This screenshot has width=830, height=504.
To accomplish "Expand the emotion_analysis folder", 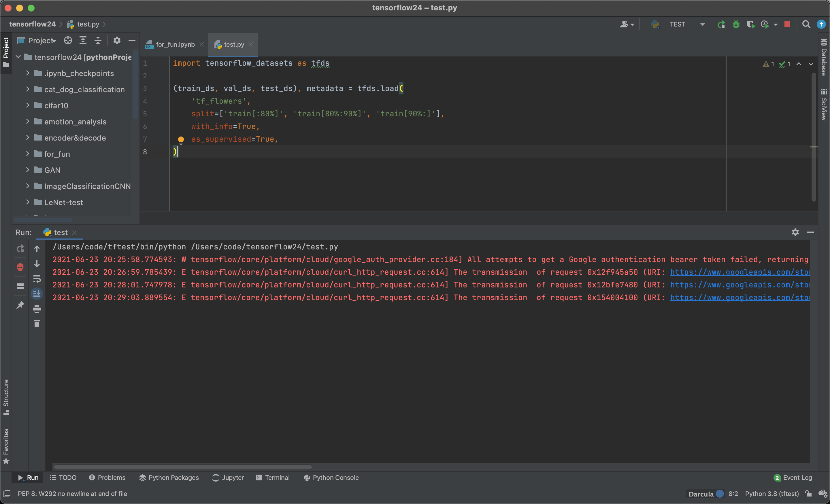I will pyautogui.click(x=28, y=122).
